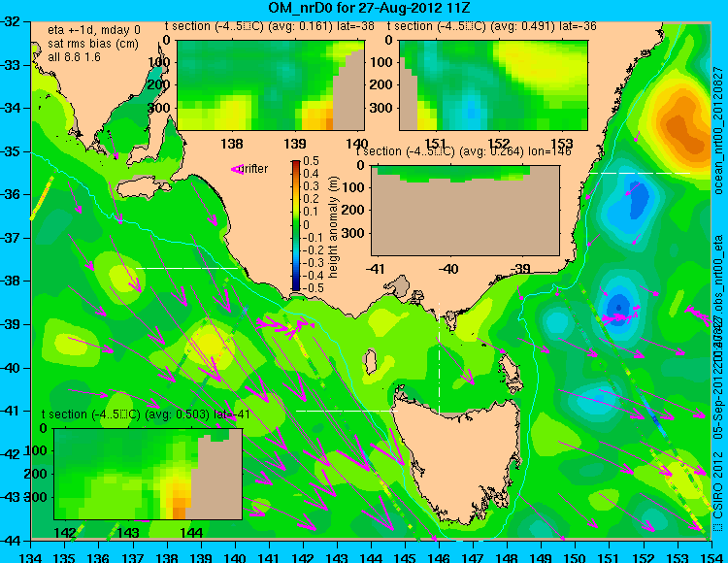Click the 'sat rms bias (cm)' annotation
728x563 pixels.
point(93,44)
